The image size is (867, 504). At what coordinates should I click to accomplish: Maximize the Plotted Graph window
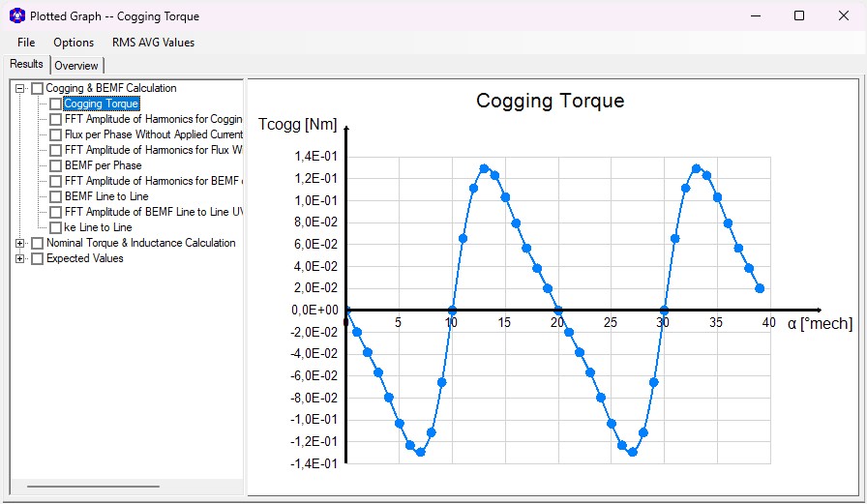pyautogui.click(x=799, y=15)
